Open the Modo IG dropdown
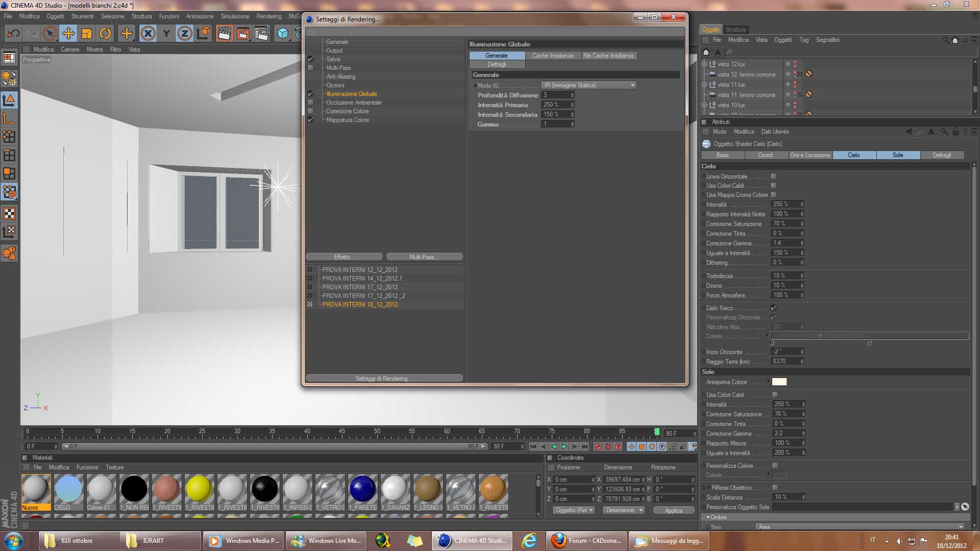 click(589, 85)
